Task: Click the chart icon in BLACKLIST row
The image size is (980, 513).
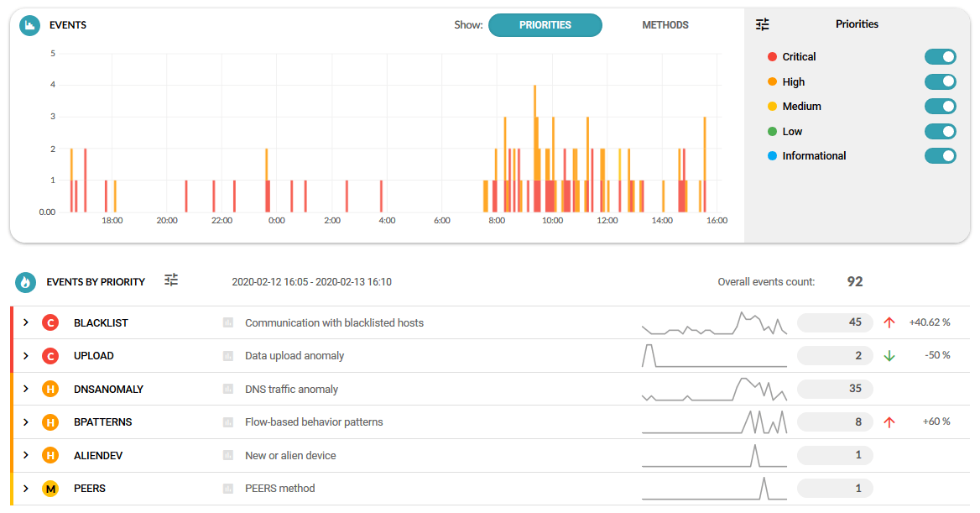Action: [x=227, y=323]
